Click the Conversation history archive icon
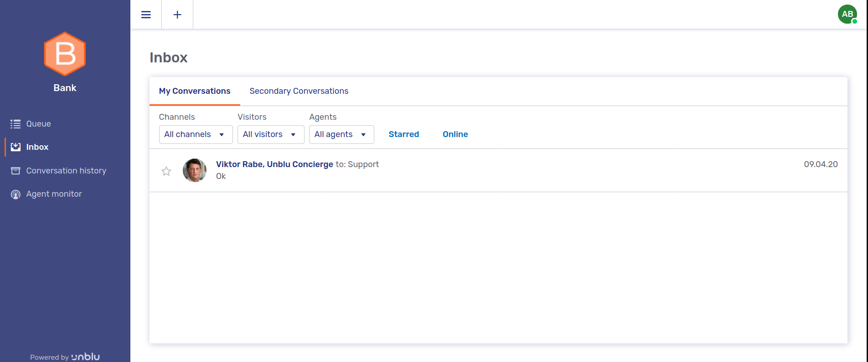The width and height of the screenshot is (868, 362). (15, 171)
